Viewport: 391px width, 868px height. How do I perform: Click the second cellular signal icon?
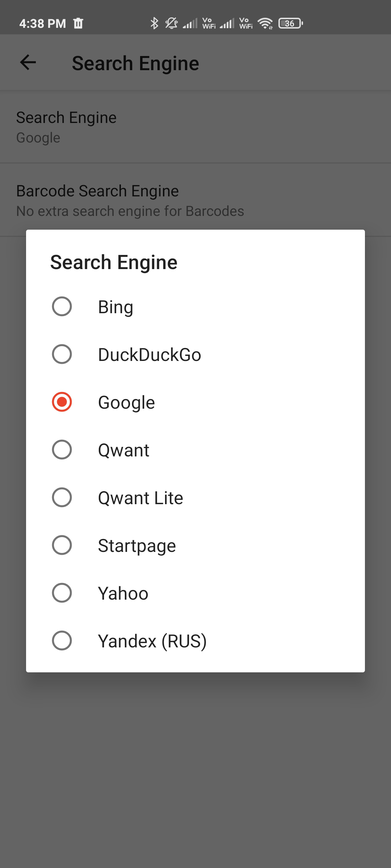click(227, 23)
